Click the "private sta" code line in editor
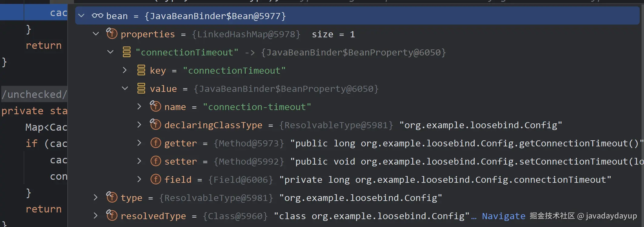The width and height of the screenshot is (644, 227). coord(34,111)
